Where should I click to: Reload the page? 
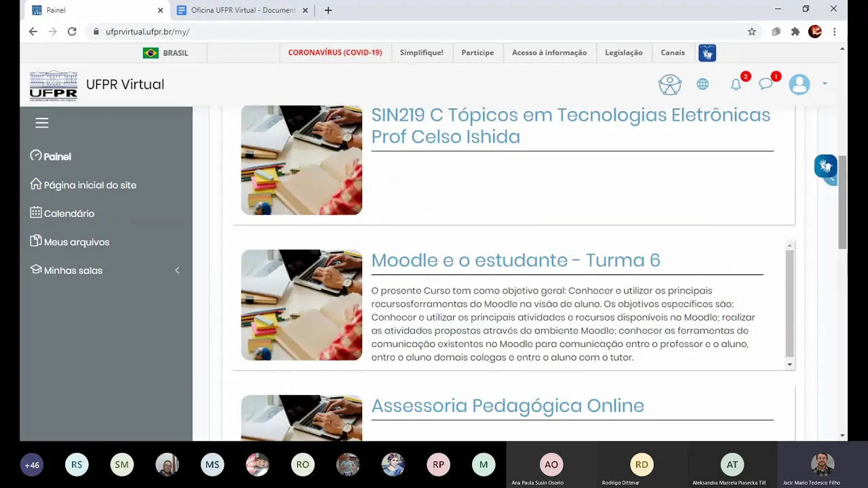(x=73, y=31)
